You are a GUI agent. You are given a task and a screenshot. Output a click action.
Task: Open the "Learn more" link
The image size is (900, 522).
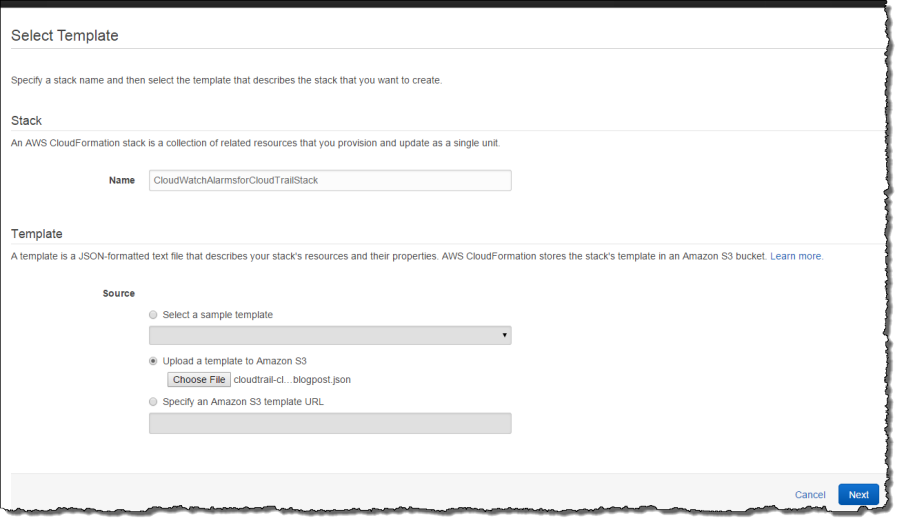796,257
